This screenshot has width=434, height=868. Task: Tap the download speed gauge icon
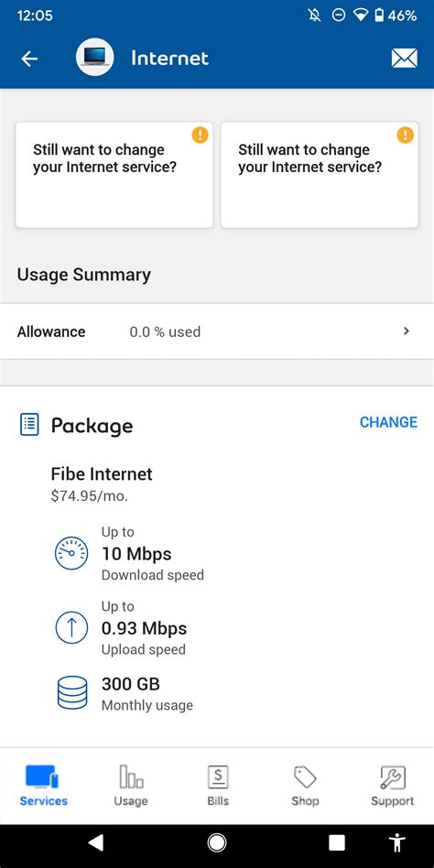71,554
